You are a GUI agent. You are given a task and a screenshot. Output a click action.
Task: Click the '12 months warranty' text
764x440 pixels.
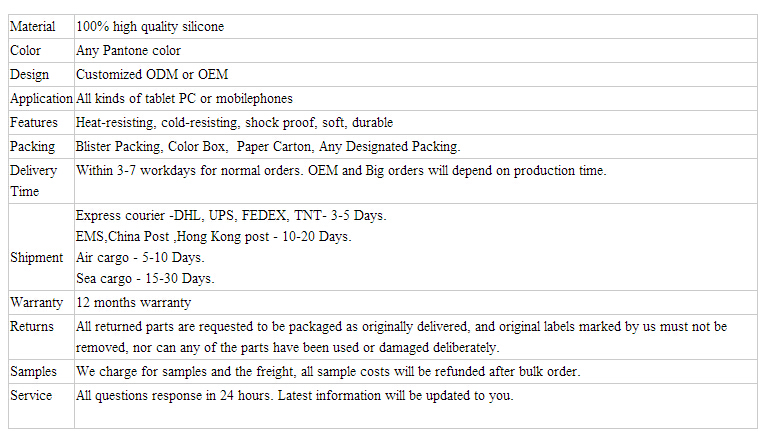click(x=134, y=303)
